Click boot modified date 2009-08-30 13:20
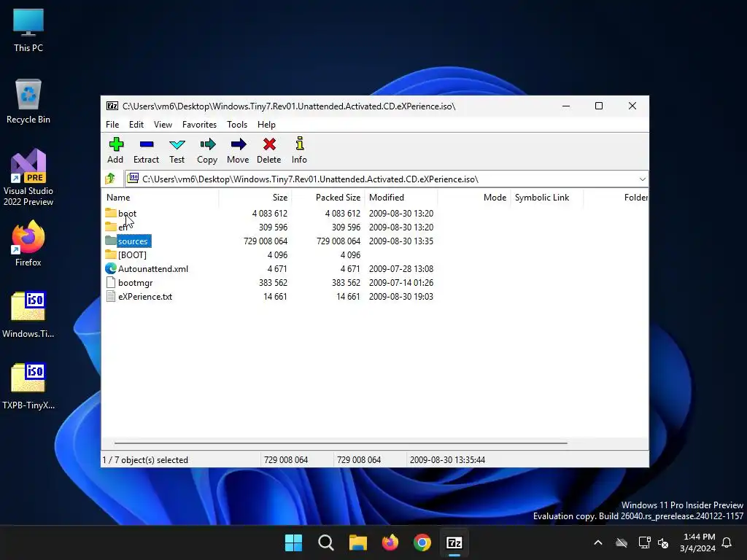This screenshot has height=560, width=747. pos(401,214)
